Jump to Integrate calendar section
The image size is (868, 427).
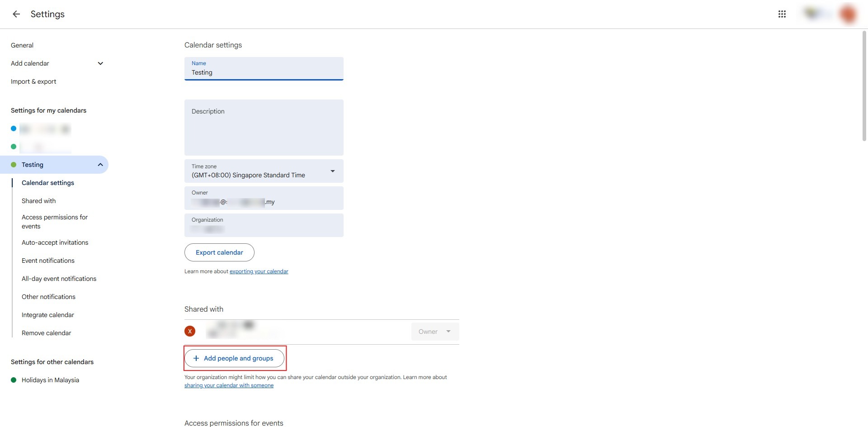(x=48, y=315)
